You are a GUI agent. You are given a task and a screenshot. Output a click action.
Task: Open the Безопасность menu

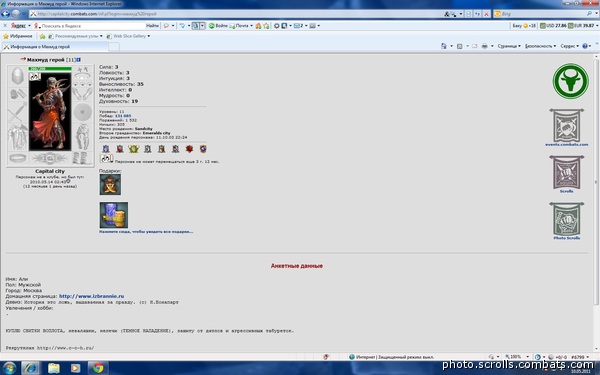tap(540, 46)
